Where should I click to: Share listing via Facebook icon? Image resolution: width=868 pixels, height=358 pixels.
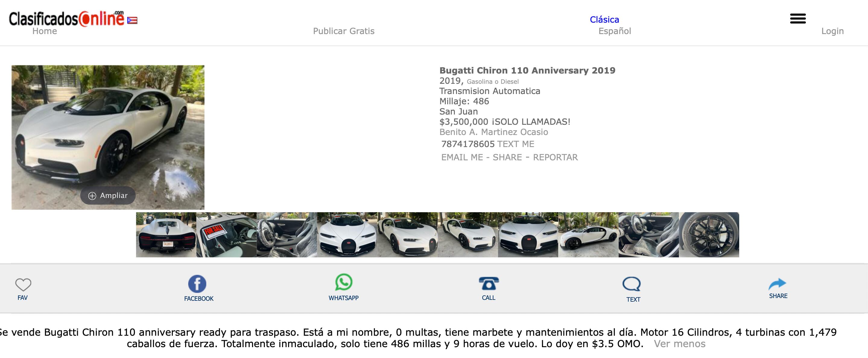(197, 284)
